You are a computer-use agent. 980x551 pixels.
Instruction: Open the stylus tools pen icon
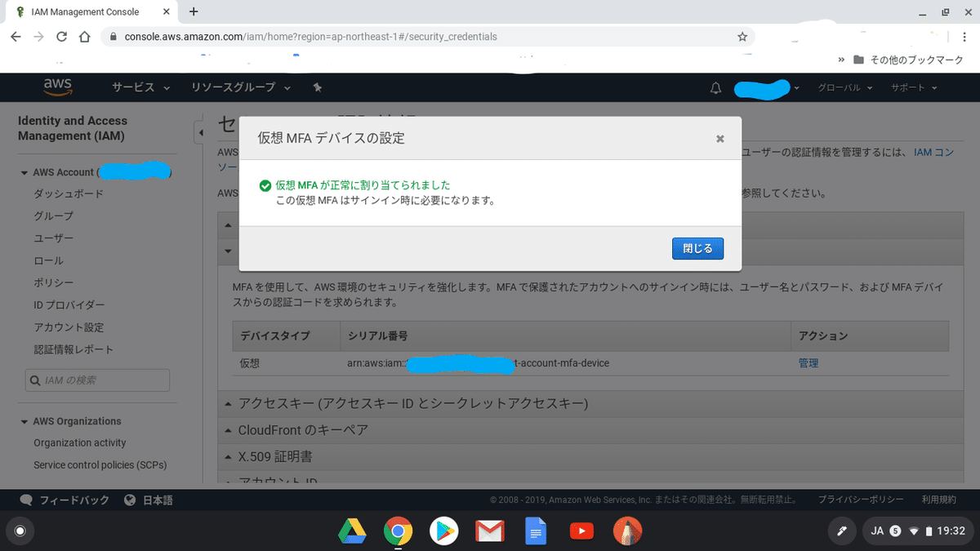tap(841, 531)
